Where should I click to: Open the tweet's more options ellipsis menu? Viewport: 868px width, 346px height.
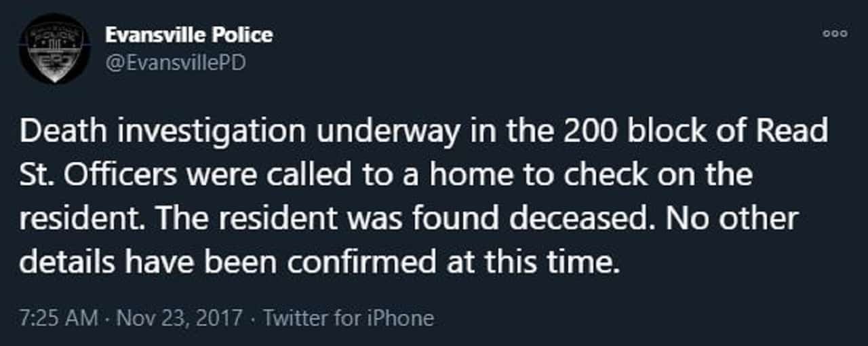pyautogui.click(x=835, y=33)
